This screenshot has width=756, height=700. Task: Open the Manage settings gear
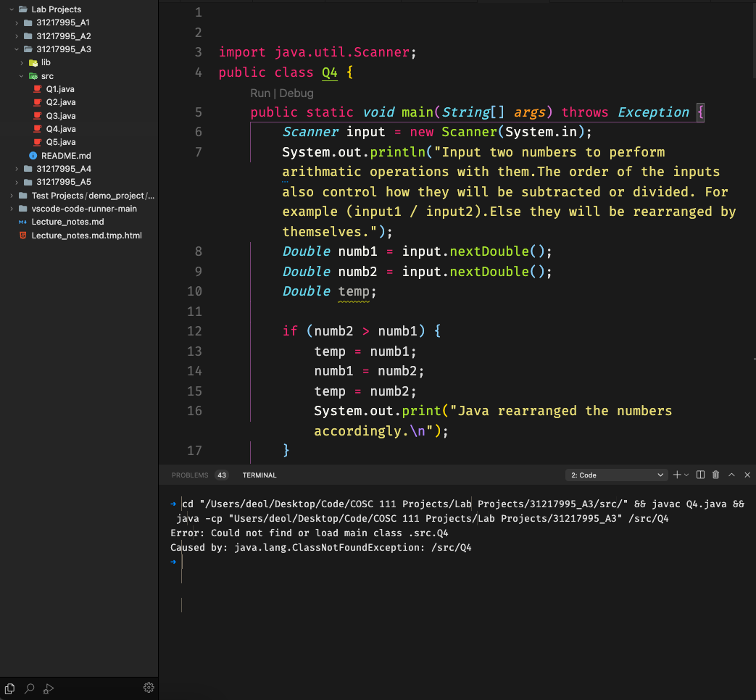coord(149,688)
